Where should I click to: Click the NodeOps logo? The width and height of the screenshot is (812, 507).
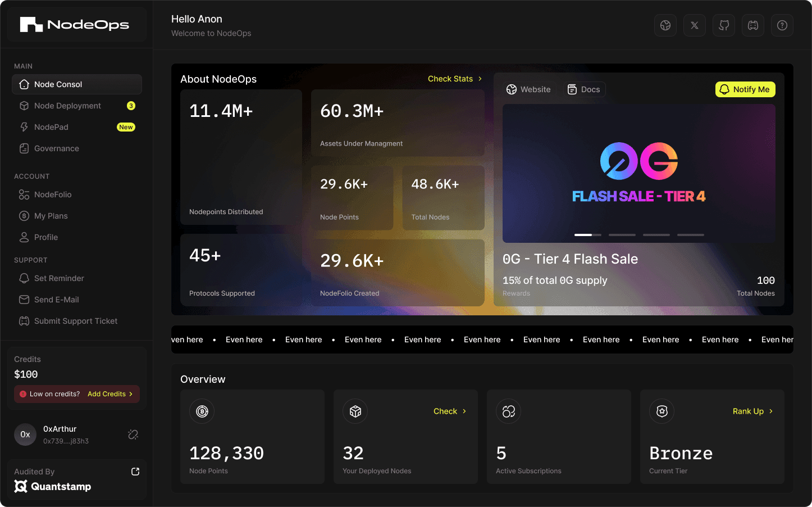pos(75,24)
